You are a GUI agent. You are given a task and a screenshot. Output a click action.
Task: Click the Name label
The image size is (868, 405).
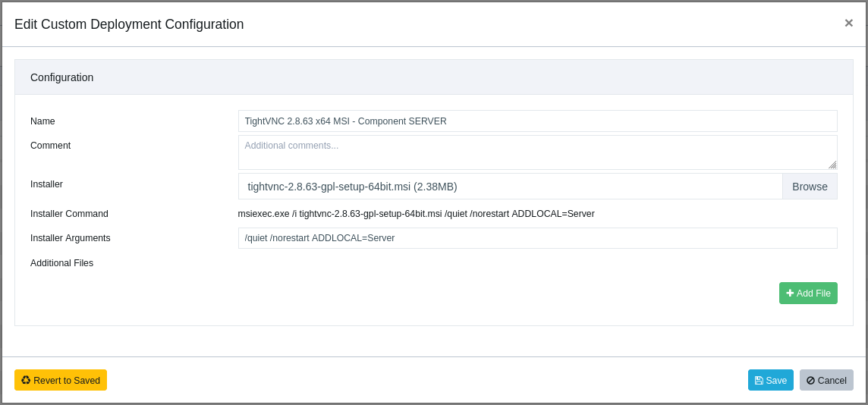(42, 121)
